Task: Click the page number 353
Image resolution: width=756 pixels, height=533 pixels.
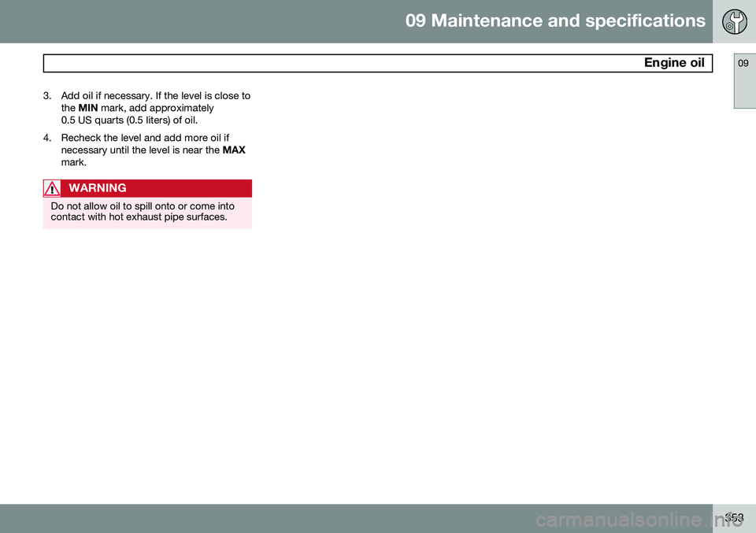Action: click(734, 517)
